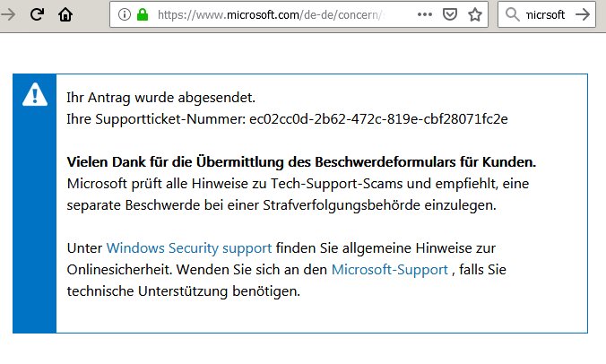Click the microsoft.com address bar URL
This screenshot has height=364, width=606.
coord(271,14)
